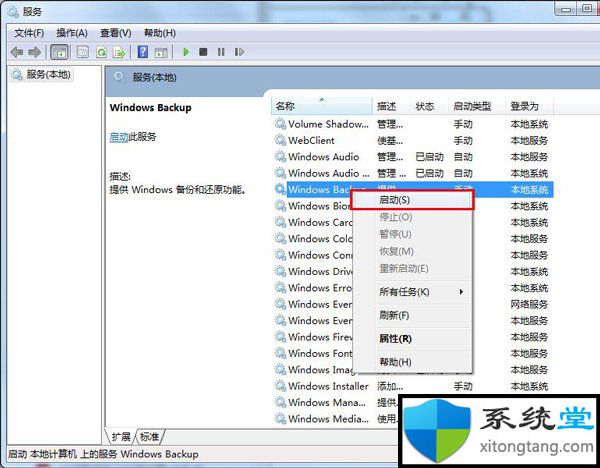Choose 帮助(H) in the context menu
The height and width of the screenshot is (468, 600).
(x=412, y=362)
